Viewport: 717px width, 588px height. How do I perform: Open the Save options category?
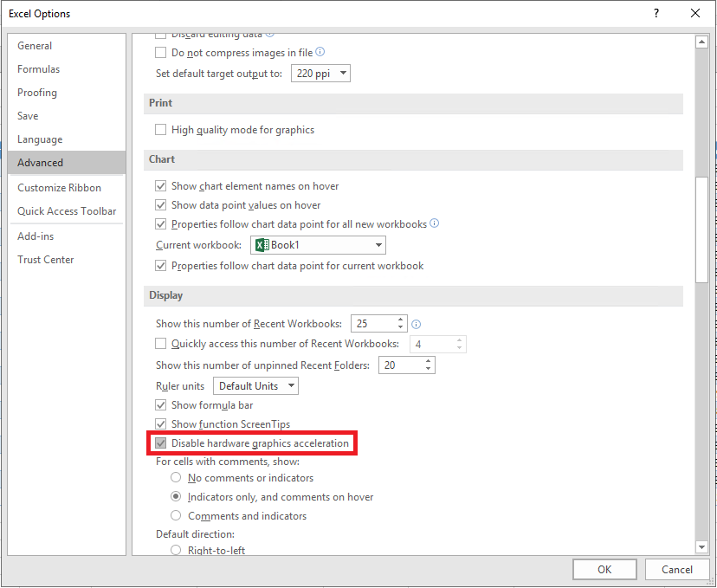tap(67, 116)
